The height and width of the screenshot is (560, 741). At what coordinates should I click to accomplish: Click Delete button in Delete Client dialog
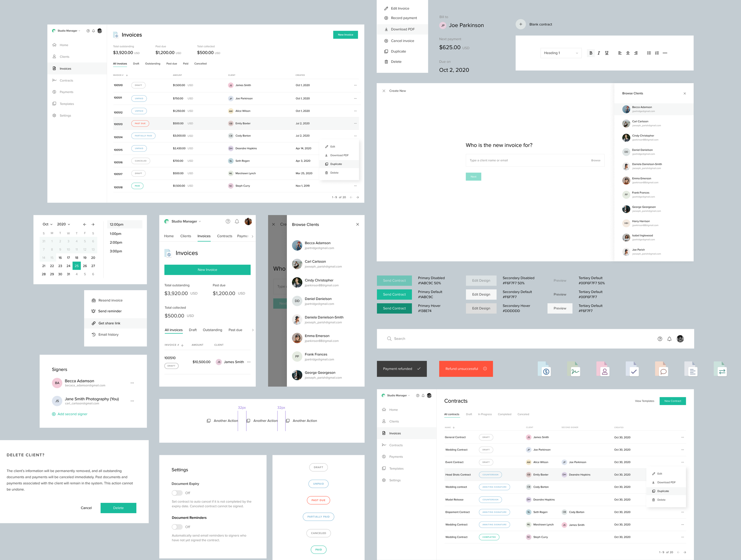pyautogui.click(x=118, y=508)
